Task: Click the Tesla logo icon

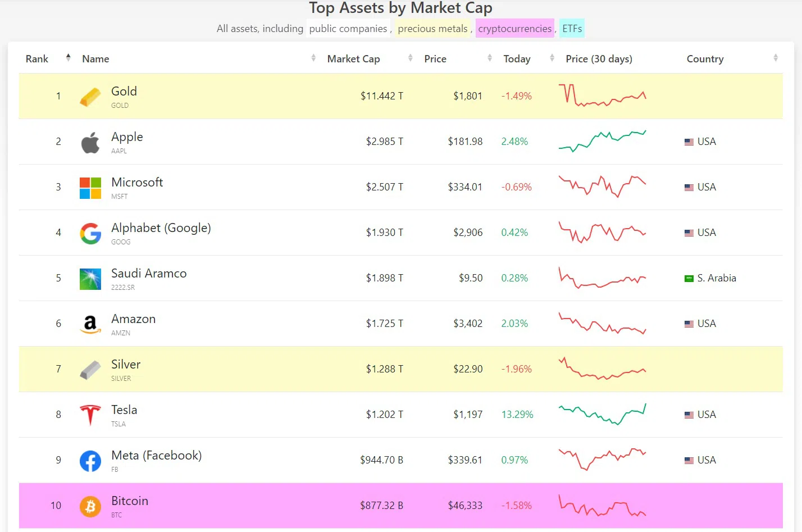Action: 90,415
